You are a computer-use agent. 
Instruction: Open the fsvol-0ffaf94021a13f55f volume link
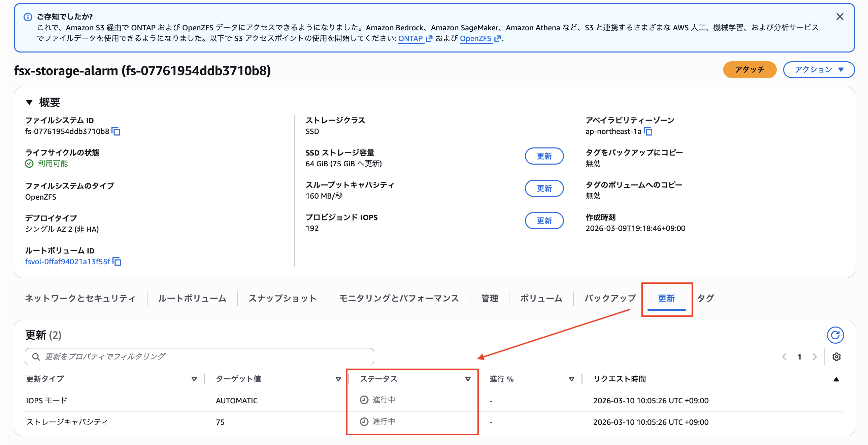67,262
